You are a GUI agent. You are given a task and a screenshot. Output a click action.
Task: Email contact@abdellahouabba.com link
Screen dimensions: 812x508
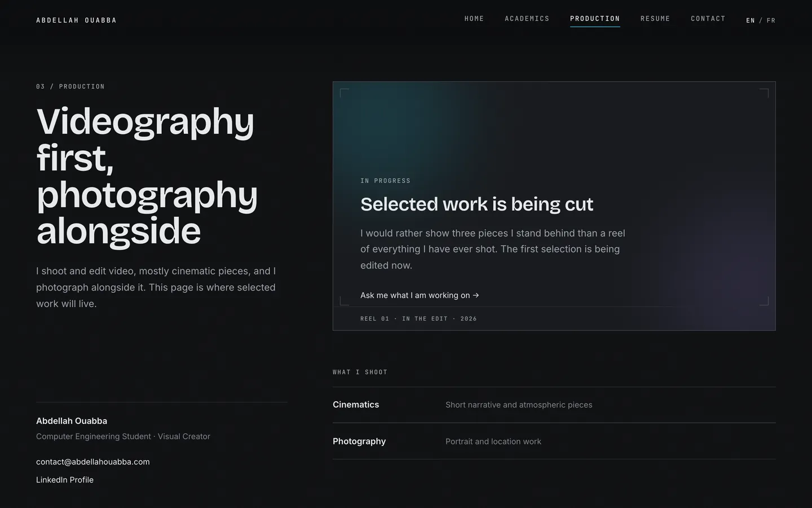[93, 462]
